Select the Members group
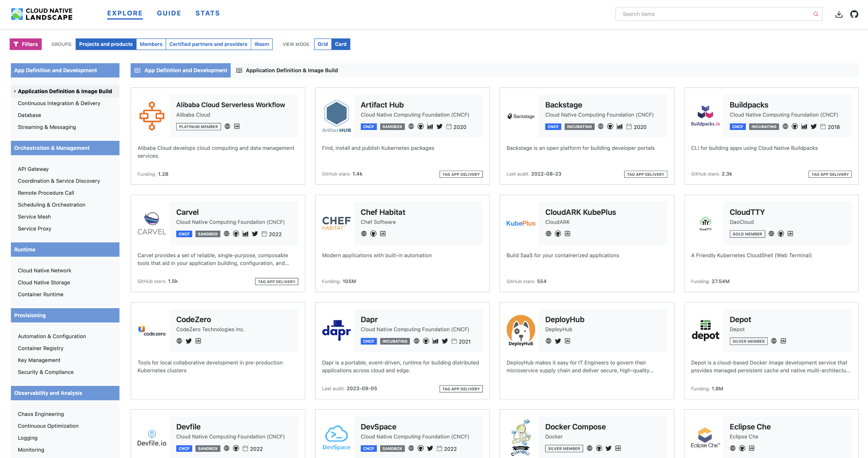Image resolution: width=868 pixels, height=458 pixels. click(151, 44)
